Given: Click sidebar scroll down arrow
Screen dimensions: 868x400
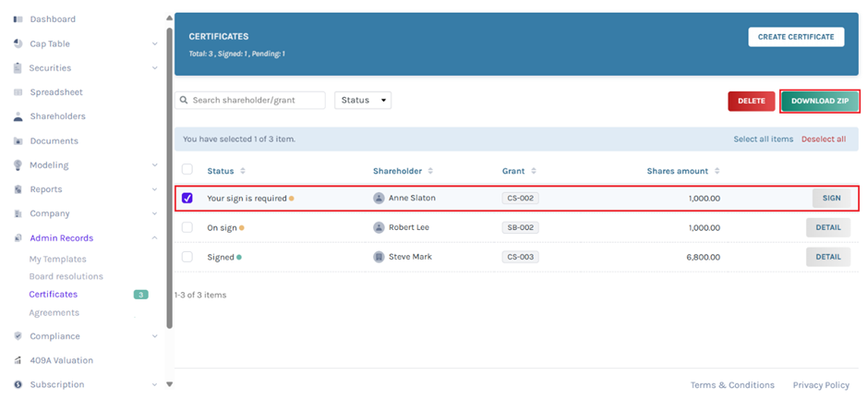Looking at the screenshot, I should pos(169,384).
